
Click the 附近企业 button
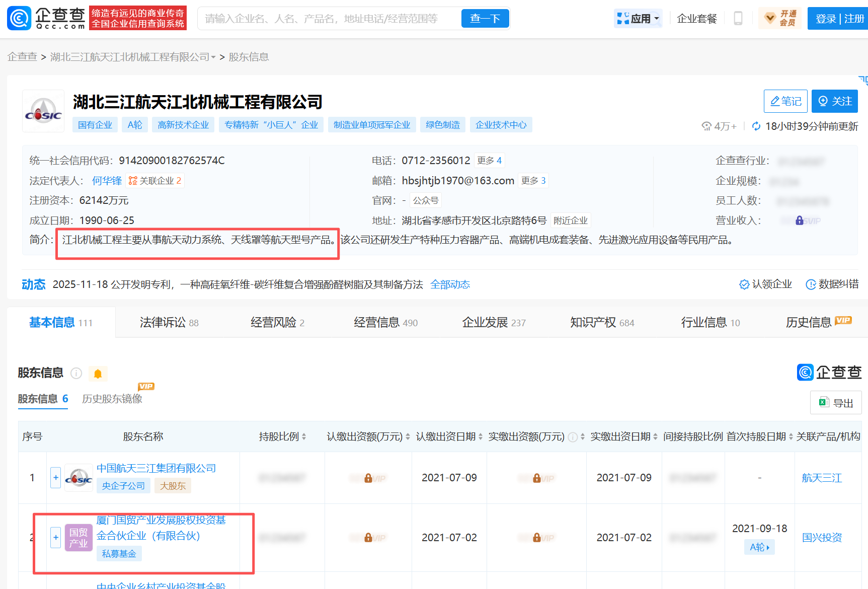click(x=571, y=220)
